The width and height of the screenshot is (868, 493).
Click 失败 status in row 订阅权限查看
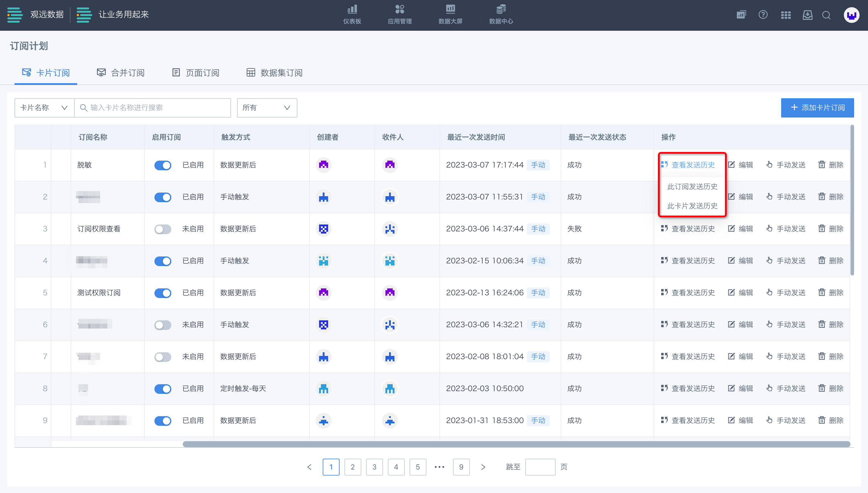point(574,229)
